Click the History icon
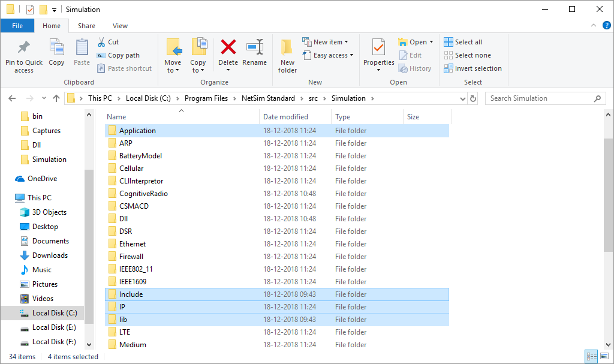Viewport: 614px width, 364px height. 416,68
